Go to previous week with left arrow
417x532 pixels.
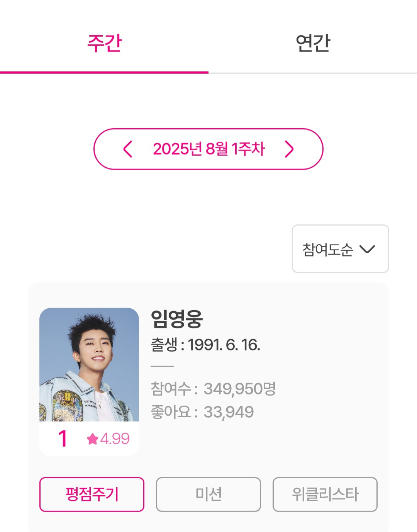click(128, 149)
